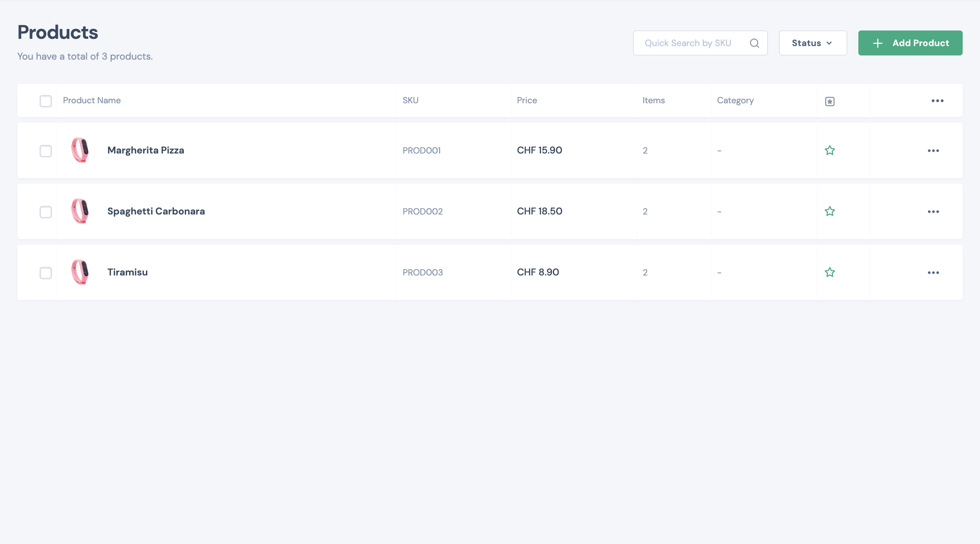This screenshot has height=544, width=980.
Task: Open more options for Spaghetti Carbonara
Action: click(933, 211)
